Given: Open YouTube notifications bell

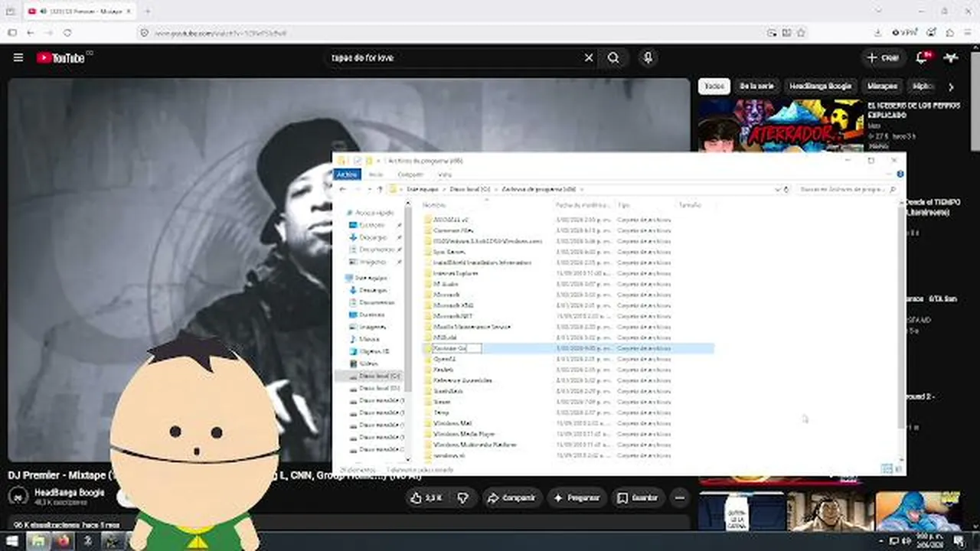Looking at the screenshot, I should click(x=922, y=57).
